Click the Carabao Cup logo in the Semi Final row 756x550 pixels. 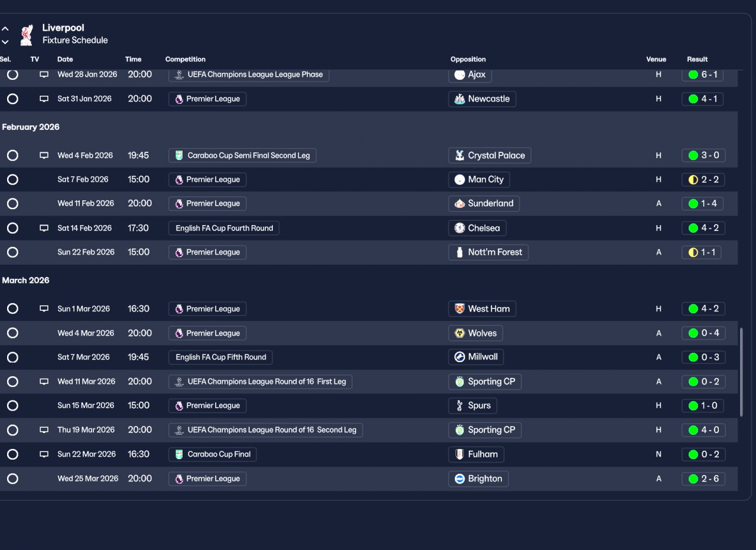point(179,155)
